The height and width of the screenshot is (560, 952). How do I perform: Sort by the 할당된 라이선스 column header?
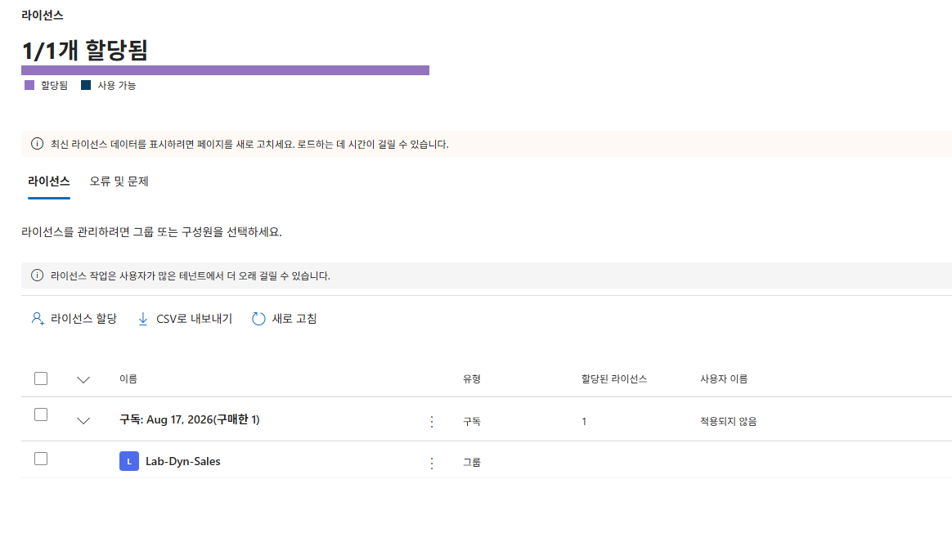pyautogui.click(x=614, y=379)
